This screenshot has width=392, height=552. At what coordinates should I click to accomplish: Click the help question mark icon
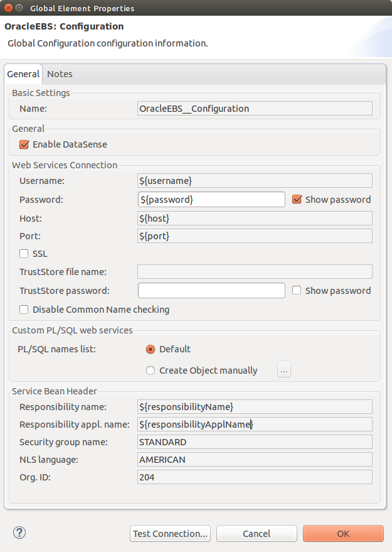click(x=19, y=532)
